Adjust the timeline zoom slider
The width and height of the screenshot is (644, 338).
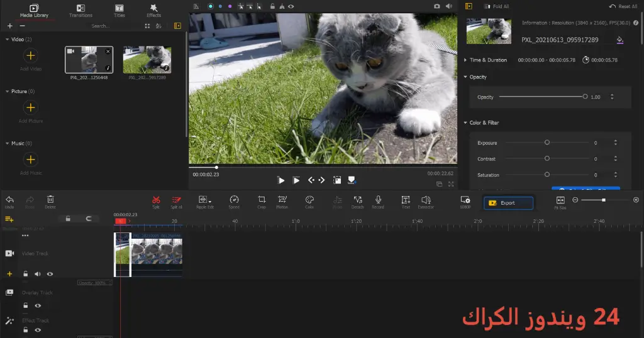603,200
